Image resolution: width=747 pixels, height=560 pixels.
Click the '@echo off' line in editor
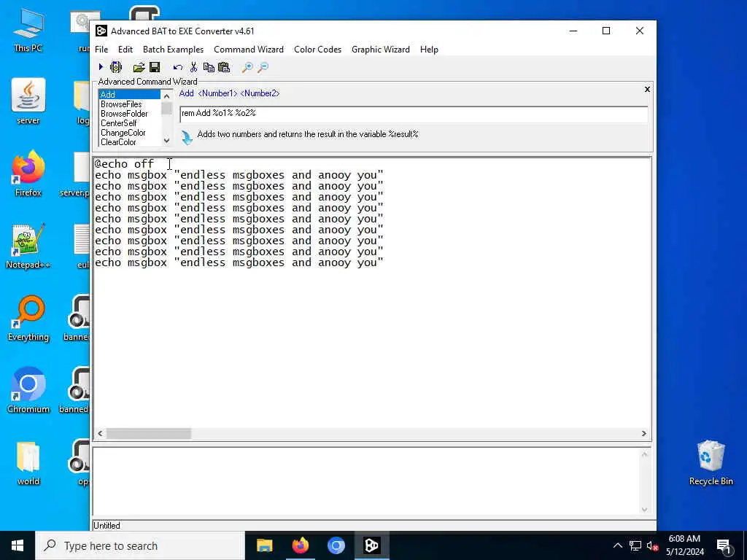click(124, 164)
